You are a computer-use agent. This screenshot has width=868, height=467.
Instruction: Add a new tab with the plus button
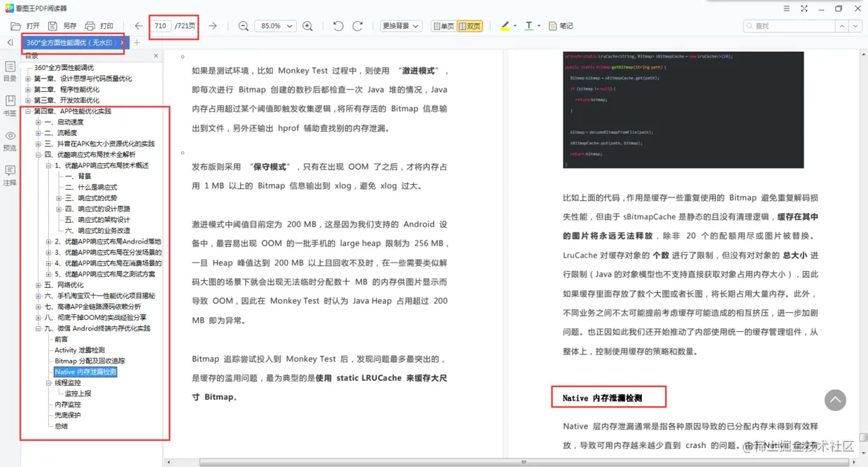pyautogui.click(x=137, y=43)
